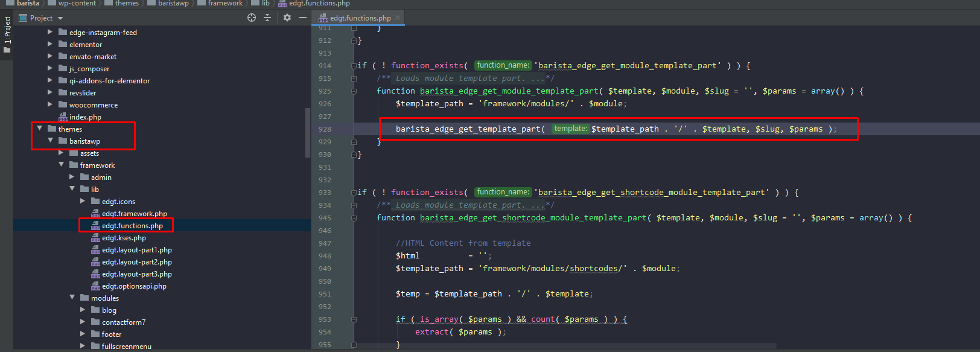Fold the function block at line 925
980x352 pixels.
pyautogui.click(x=354, y=91)
